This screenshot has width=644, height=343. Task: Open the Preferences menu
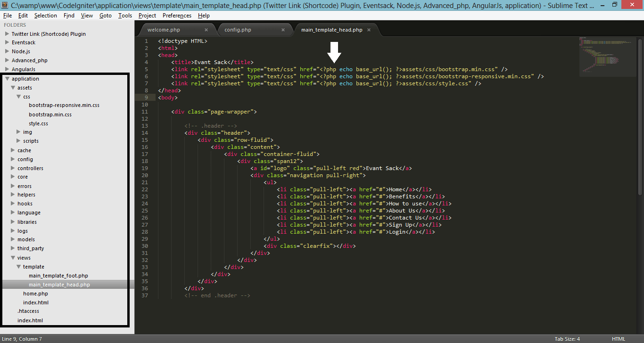[177, 15]
